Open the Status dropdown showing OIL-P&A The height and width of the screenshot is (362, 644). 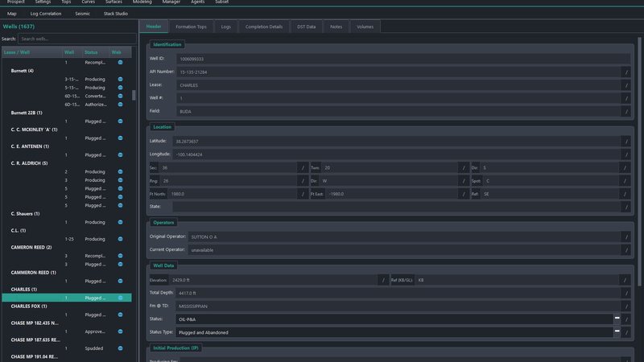tap(617, 319)
